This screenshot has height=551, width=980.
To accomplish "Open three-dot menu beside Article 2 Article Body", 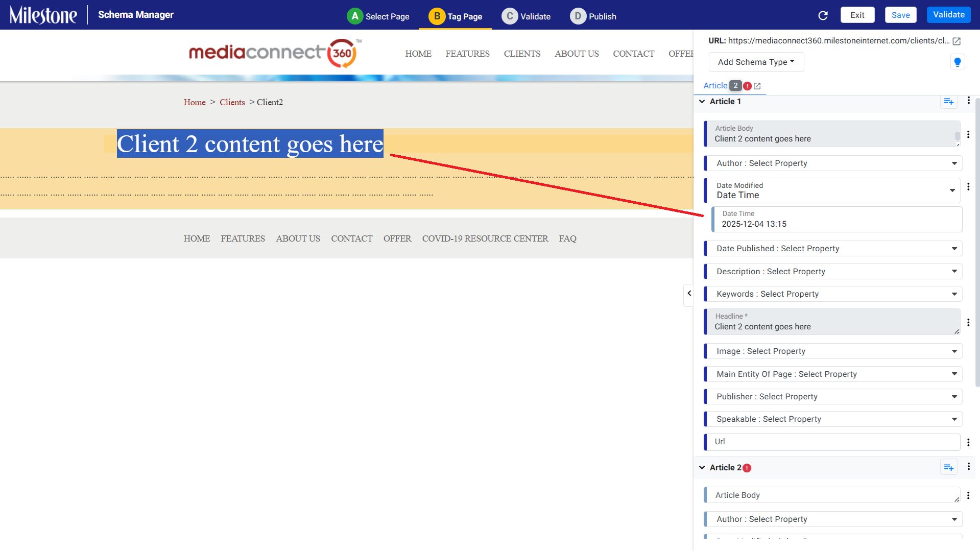I will 968,495.
